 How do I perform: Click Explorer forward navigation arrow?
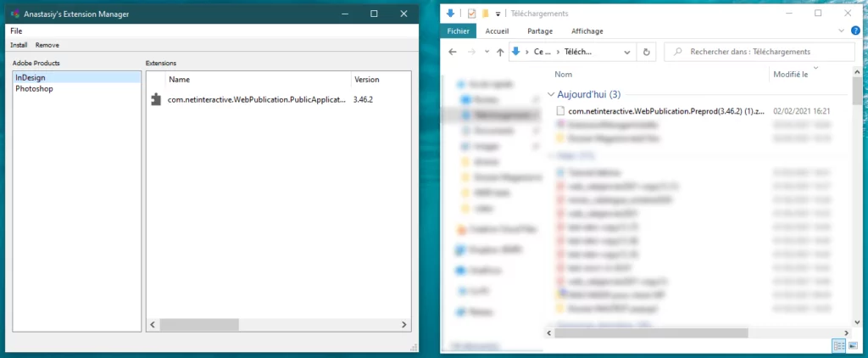(x=471, y=52)
